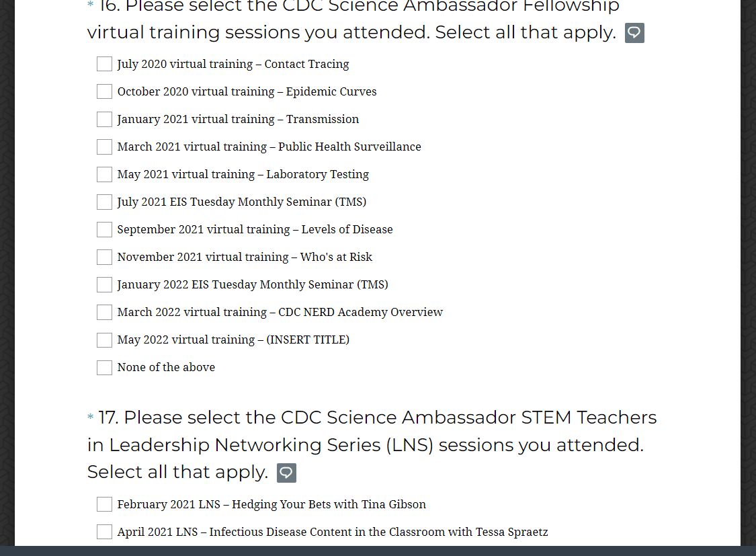756x556 pixels.
Task: Tick March 2021 Public Health Surveillance
Action: 104,147
